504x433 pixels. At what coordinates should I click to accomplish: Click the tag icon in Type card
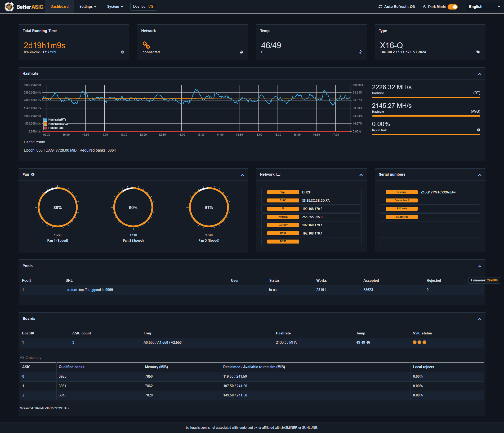478,52
